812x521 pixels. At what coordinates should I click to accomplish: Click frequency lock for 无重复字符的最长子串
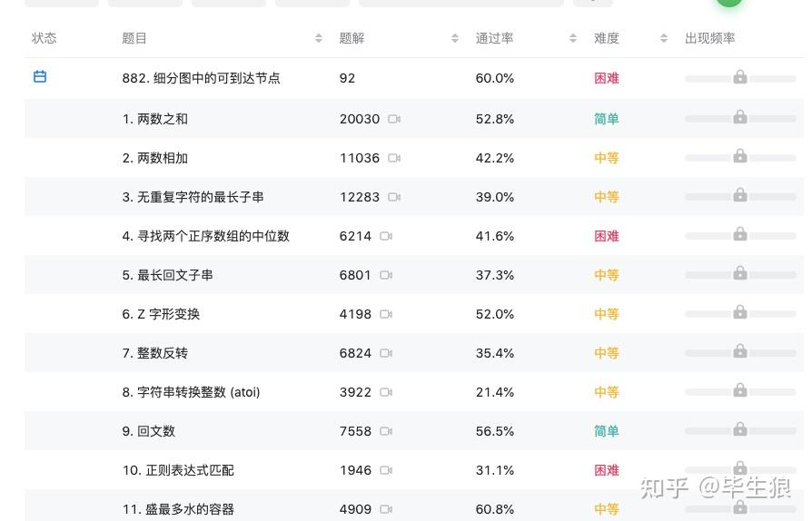pyautogui.click(x=740, y=195)
